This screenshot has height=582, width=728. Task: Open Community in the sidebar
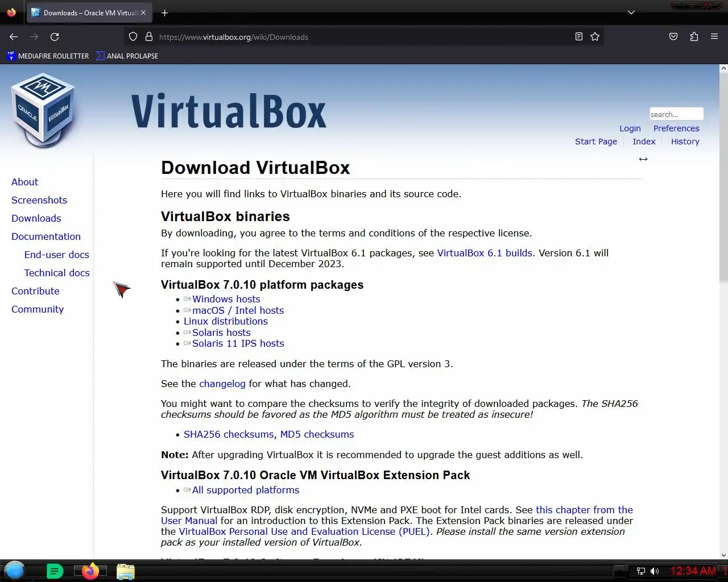(38, 309)
